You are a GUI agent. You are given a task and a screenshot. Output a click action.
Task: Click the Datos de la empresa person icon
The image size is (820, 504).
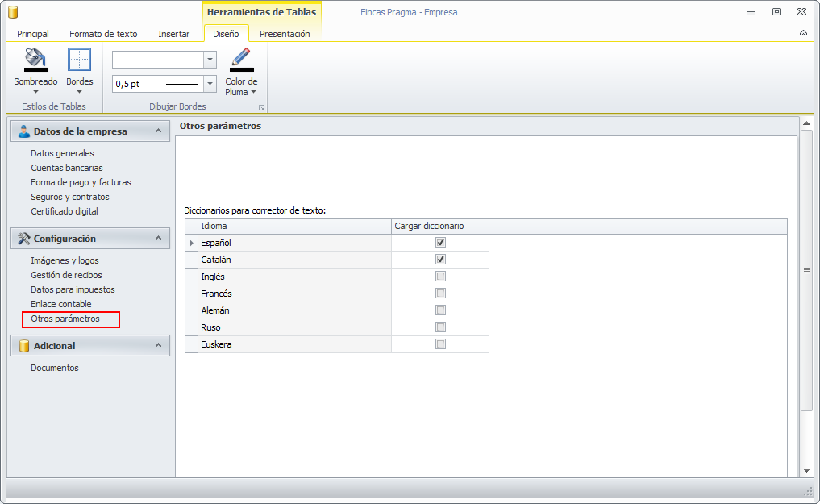pyautogui.click(x=23, y=131)
